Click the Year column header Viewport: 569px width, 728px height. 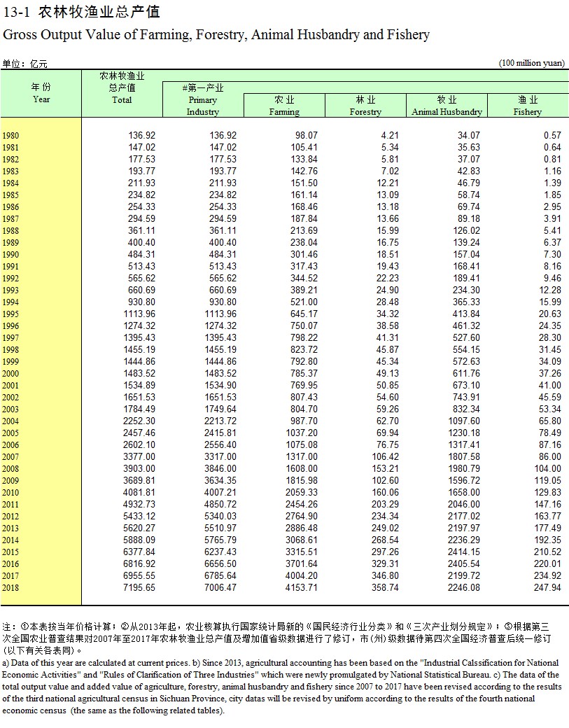pyautogui.click(x=41, y=93)
